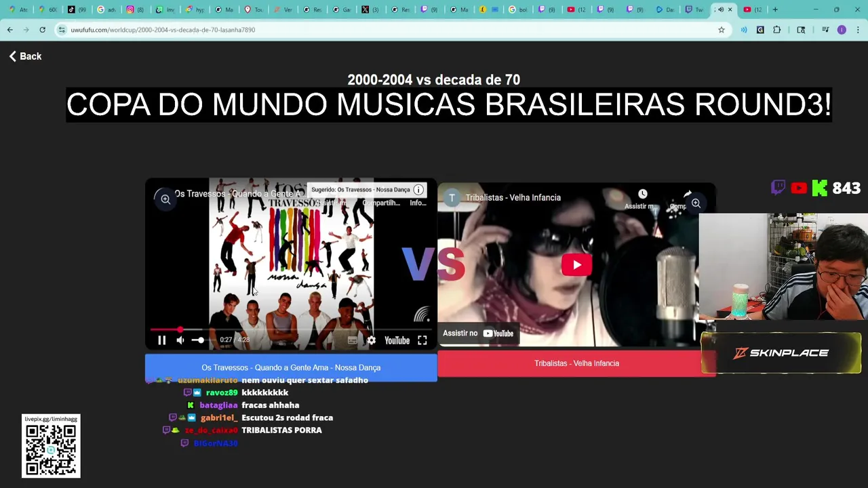Close the current audio-playing tab

(730, 9)
